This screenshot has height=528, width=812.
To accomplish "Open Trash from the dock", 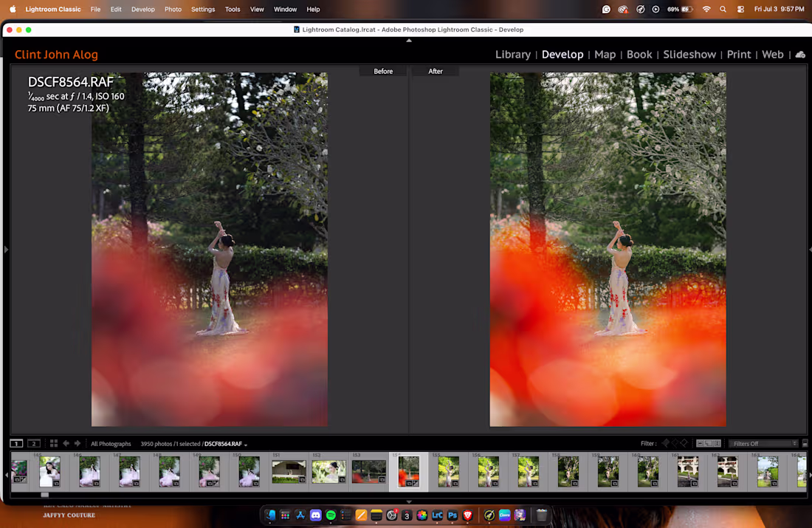I will (x=541, y=515).
